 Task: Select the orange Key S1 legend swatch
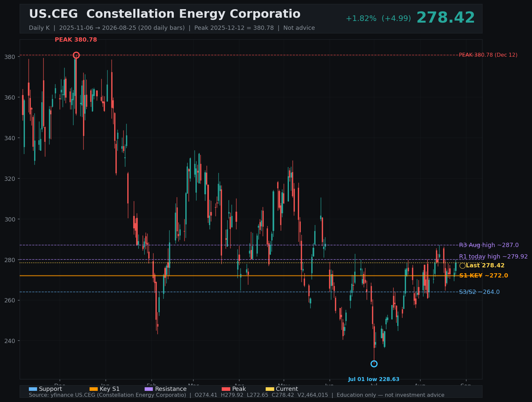tap(93, 389)
